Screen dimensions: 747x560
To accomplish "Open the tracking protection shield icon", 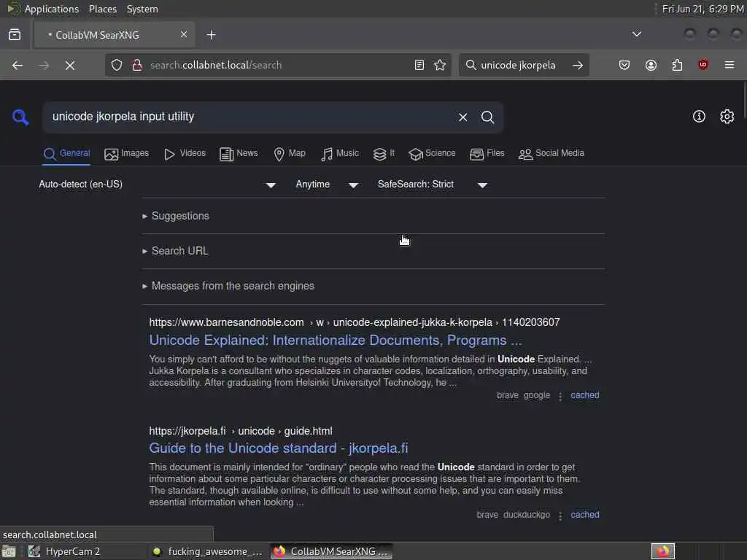I will (117, 65).
